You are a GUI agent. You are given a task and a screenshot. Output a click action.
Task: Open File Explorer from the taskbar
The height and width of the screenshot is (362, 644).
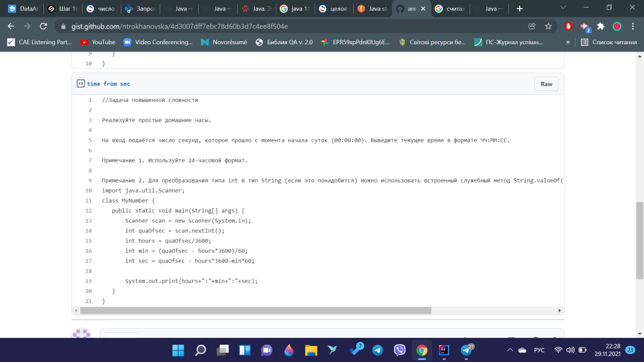coord(311,350)
